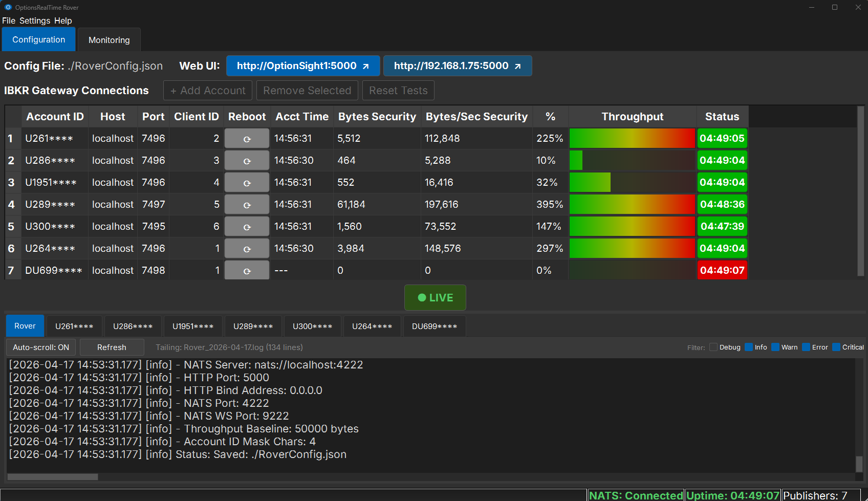The width and height of the screenshot is (868, 501).
Task: Select row number 3 header
Action: 11,182
